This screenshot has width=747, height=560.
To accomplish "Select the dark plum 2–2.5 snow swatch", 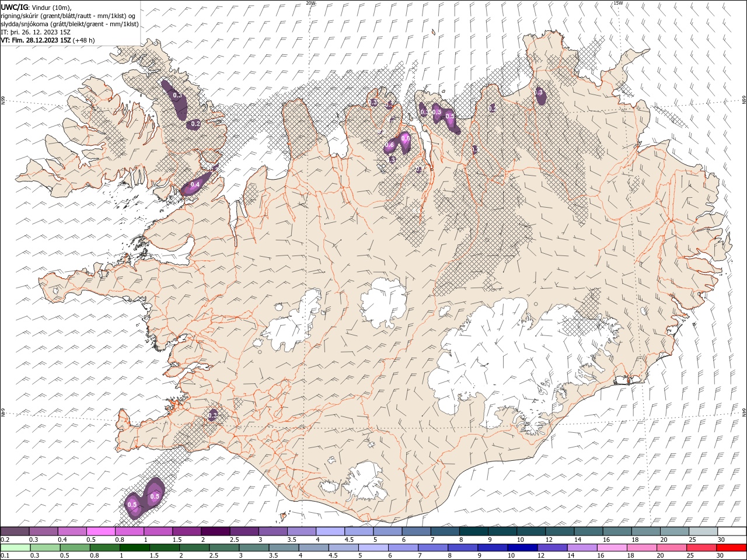I will pos(215,531).
